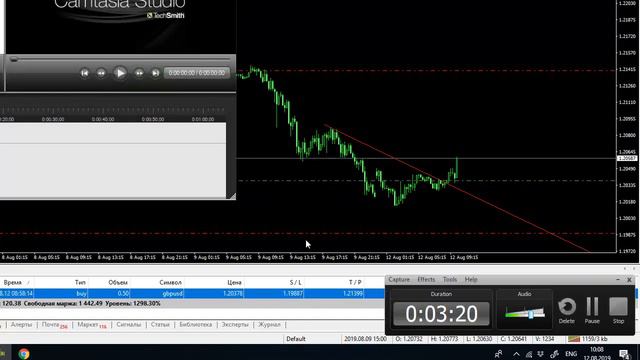Switch to the Почта tab
This screenshot has width=640, height=360.
tap(54, 325)
